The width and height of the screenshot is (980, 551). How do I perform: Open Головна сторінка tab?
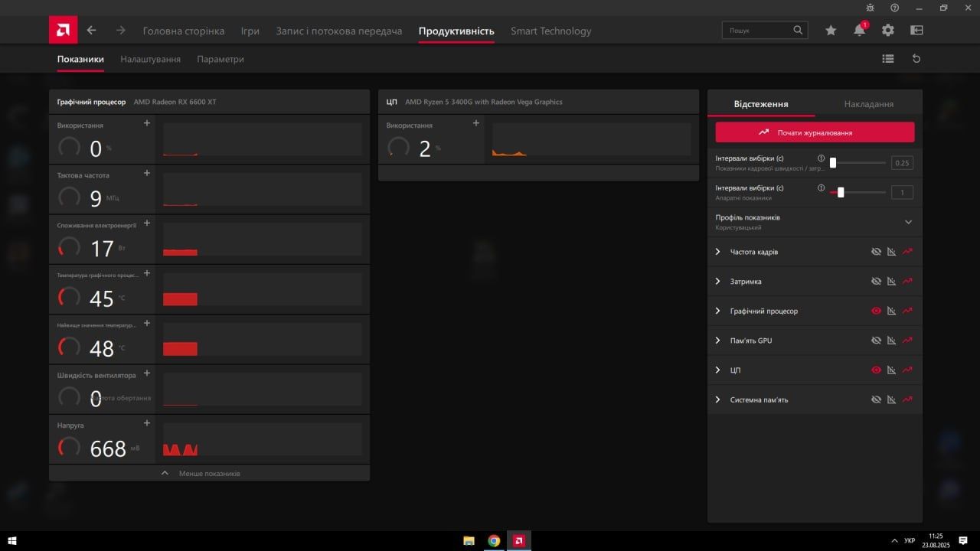(184, 31)
